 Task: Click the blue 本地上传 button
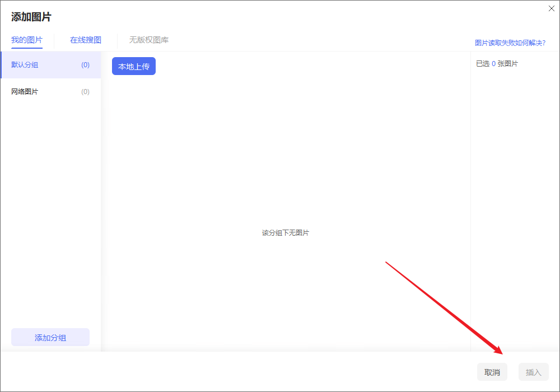(x=134, y=66)
